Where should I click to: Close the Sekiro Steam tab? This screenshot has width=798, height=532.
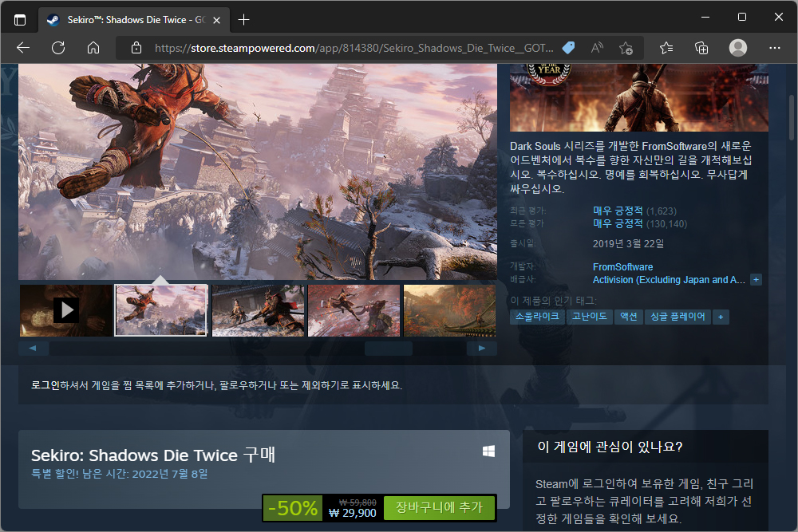[217, 21]
